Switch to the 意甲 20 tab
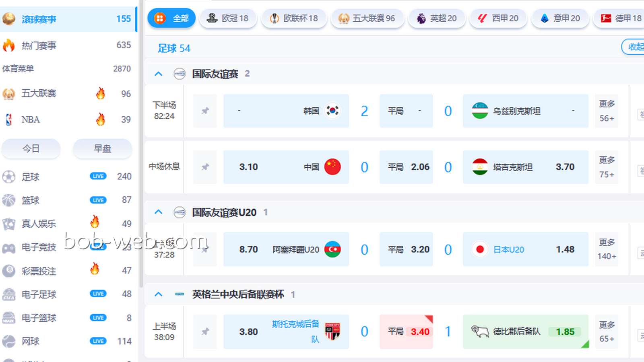This screenshot has height=362, width=644. 560,18
